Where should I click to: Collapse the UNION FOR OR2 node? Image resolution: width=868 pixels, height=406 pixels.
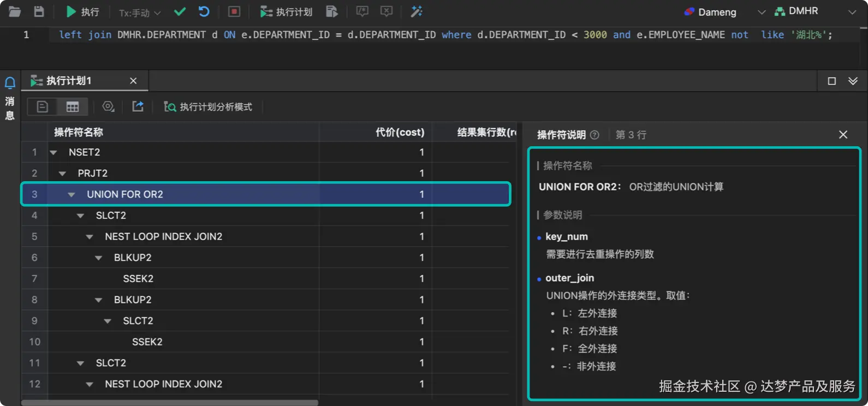[x=72, y=195]
